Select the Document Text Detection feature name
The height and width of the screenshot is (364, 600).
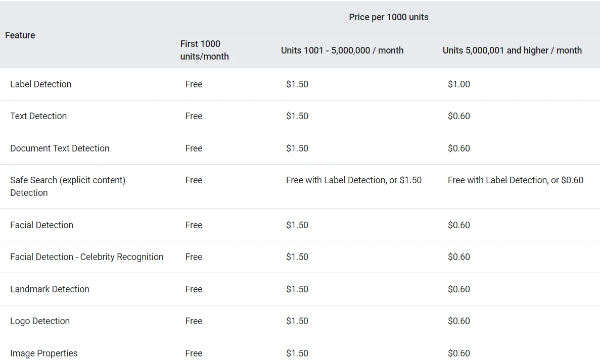(x=60, y=148)
